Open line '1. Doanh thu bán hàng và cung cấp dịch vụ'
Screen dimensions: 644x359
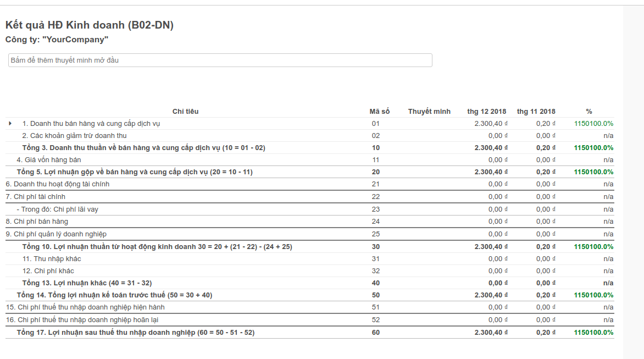pyautogui.click(x=91, y=123)
